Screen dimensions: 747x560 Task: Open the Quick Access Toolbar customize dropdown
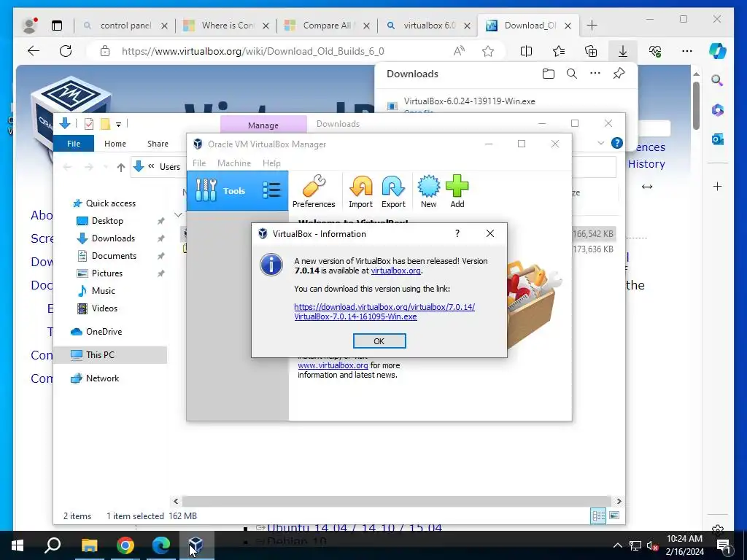pos(119,124)
